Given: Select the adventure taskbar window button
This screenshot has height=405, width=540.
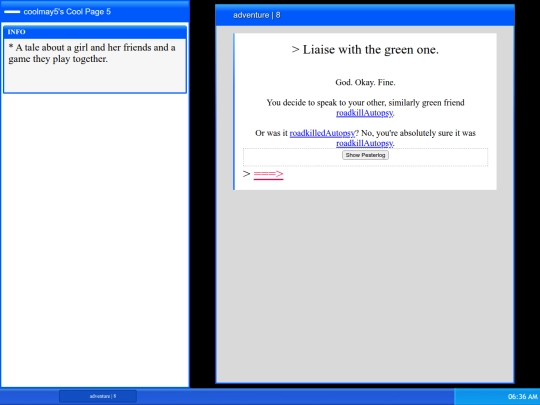Looking at the screenshot, I should click(98, 396).
